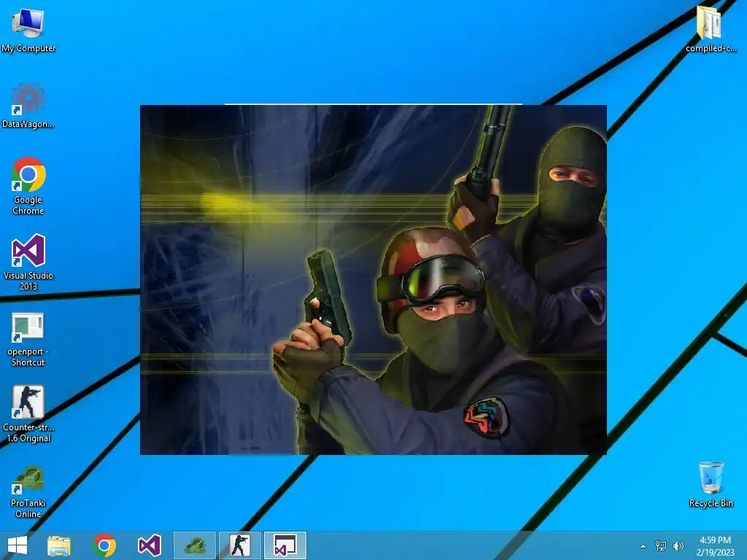This screenshot has width=747, height=560.
Task: Select the Recycle Bin icon
Action: (x=711, y=484)
